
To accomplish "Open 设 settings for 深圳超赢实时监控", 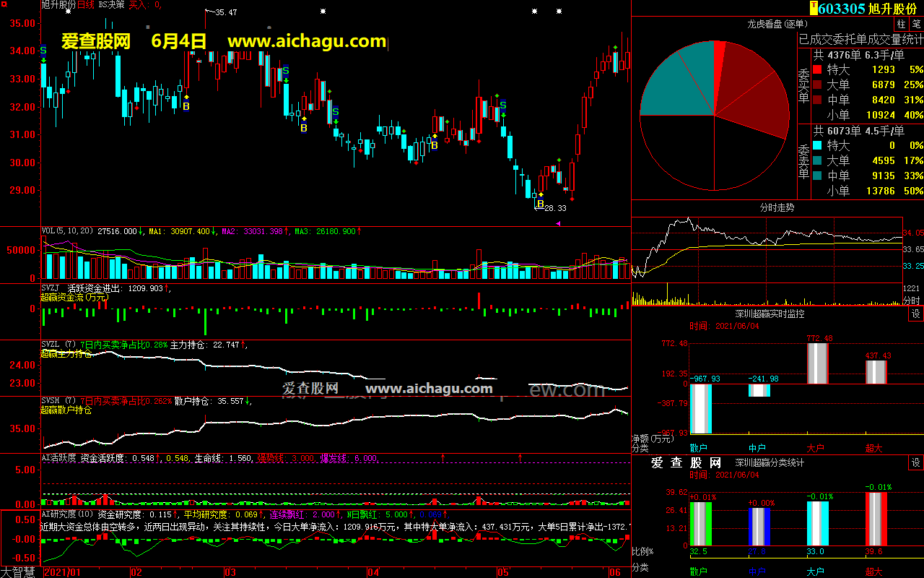I will pyautogui.click(x=915, y=314).
